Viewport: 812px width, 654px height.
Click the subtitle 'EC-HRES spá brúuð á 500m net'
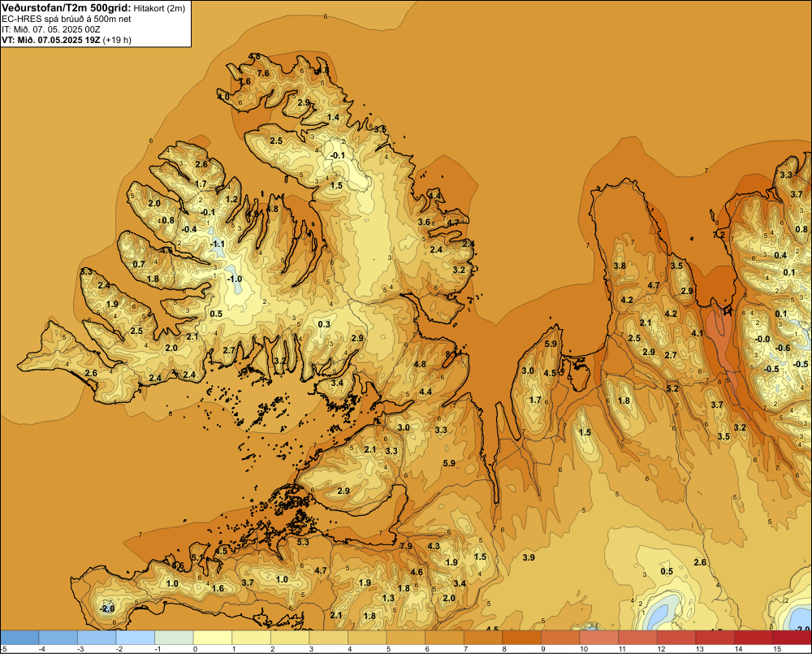(x=67, y=19)
